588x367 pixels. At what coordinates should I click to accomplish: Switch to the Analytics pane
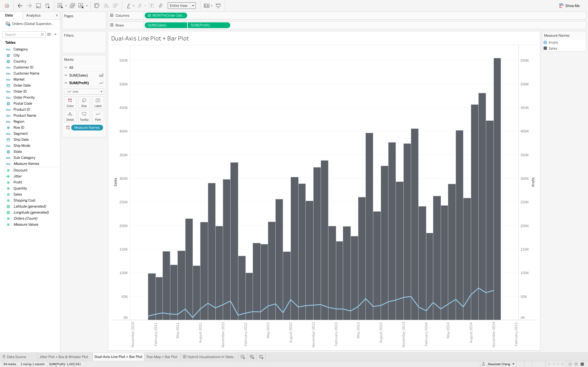(x=33, y=15)
